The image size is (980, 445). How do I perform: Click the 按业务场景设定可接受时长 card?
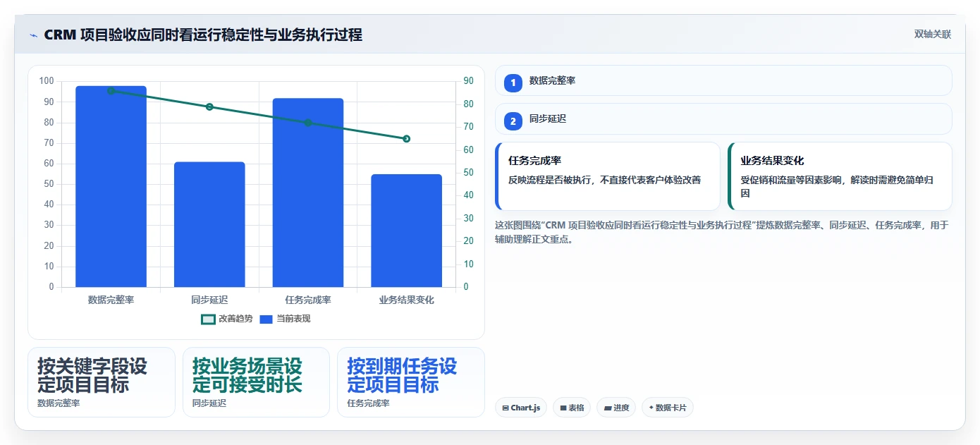click(x=256, y=382)
